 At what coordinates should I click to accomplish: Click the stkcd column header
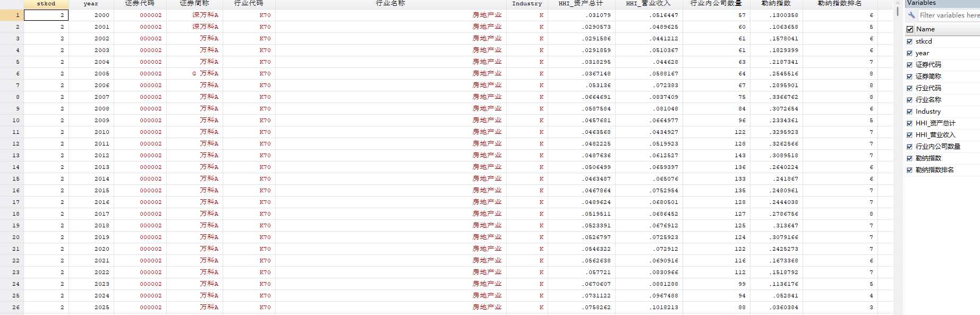[46, 4]
